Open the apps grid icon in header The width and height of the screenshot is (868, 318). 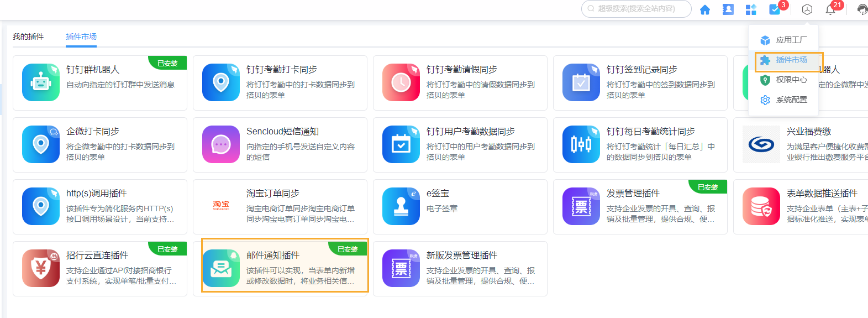(x=751, y=9)
